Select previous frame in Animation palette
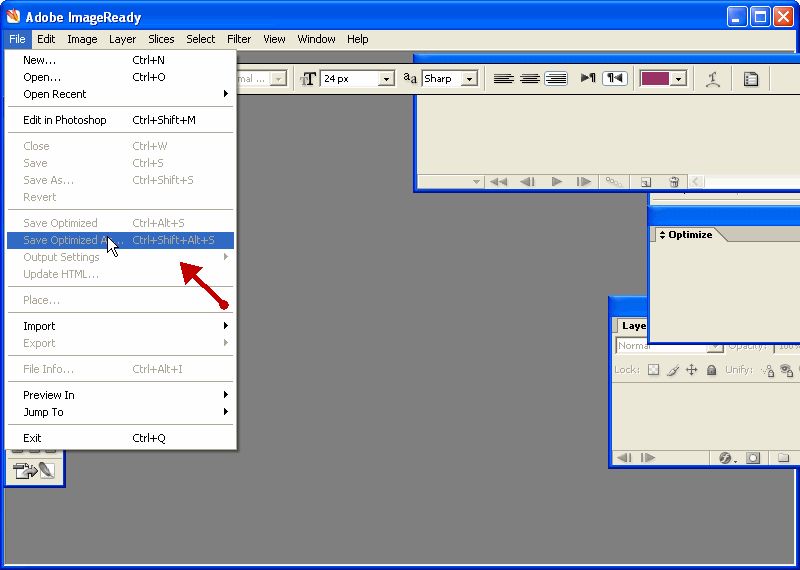This screenshot has height=570, width=800. 527,182
